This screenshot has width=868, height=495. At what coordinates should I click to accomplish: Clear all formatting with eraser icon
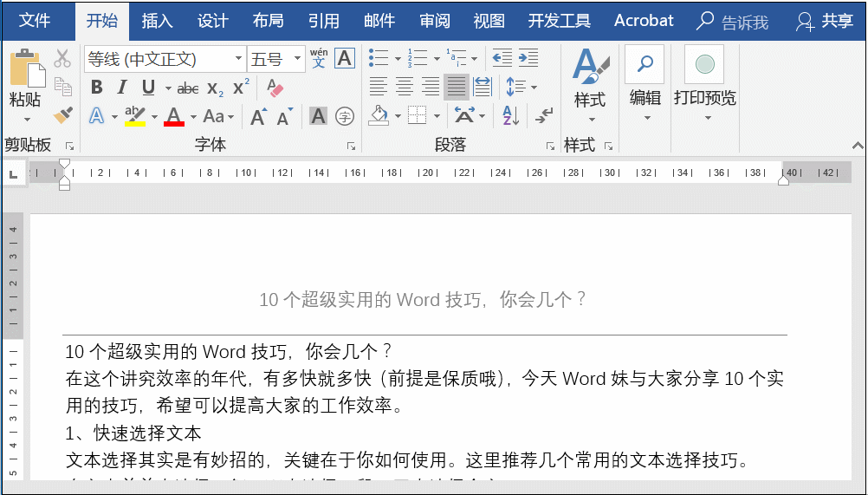click(x=275, y=87)
